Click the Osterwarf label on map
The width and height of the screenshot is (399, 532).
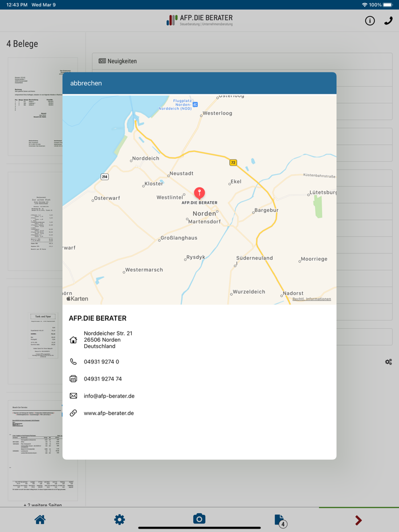point(107,198)
